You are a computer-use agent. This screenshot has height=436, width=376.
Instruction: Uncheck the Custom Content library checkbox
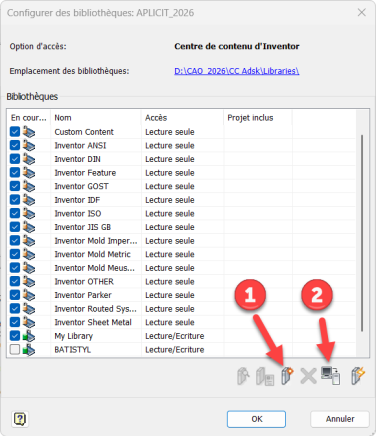15,132
